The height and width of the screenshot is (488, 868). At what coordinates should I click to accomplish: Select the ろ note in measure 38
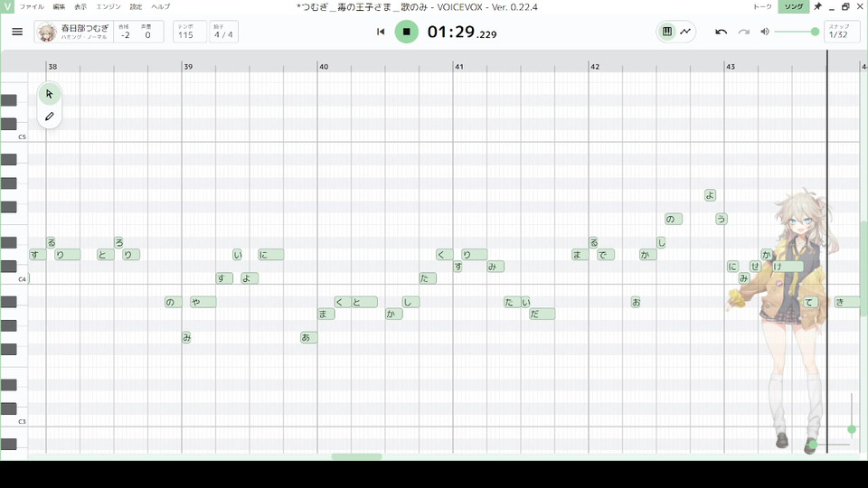(x=118, y=243)
